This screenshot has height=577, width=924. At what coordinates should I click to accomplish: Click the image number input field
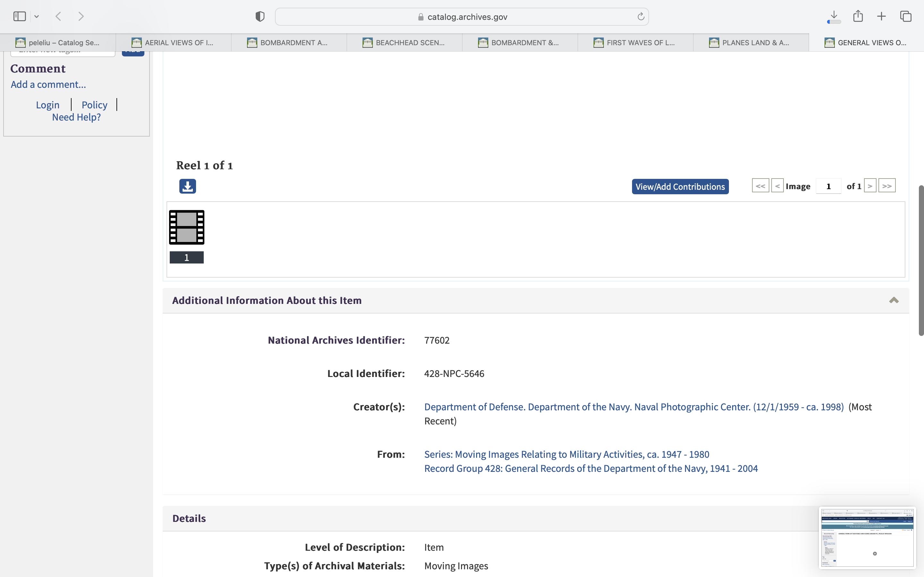828,186
